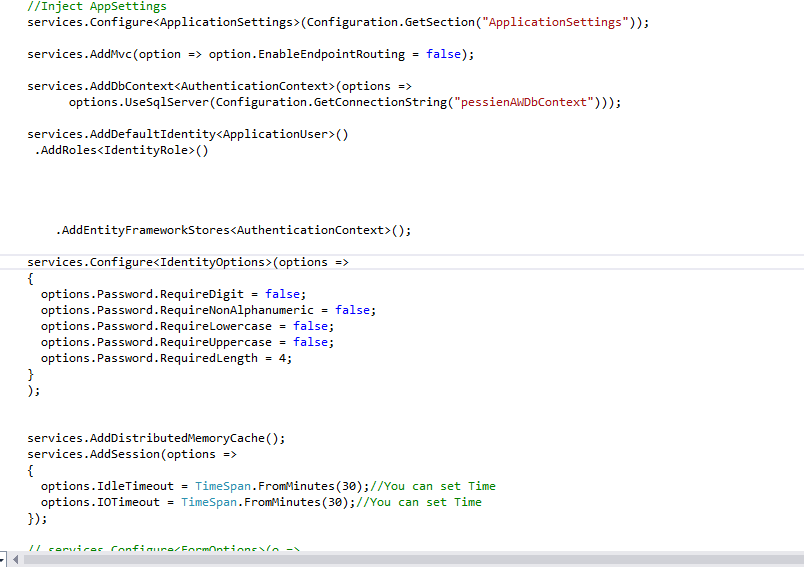This screenshot has width=804, height=567.
Task: Click false value on RequireNonAlphanumeric line
Action: coord(355,310)
